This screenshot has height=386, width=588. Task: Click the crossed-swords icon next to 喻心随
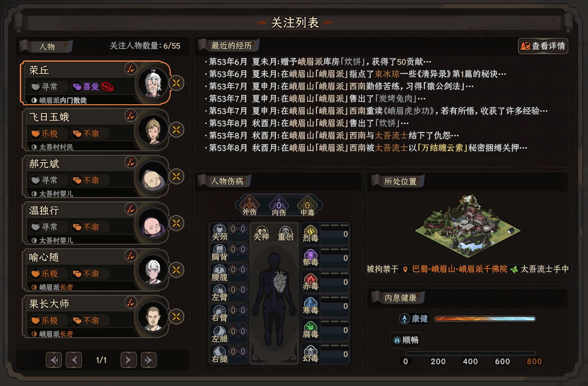(x=177, y=270)
